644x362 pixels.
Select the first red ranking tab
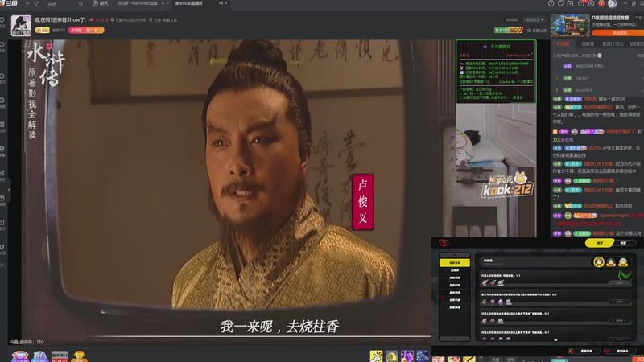563,44
